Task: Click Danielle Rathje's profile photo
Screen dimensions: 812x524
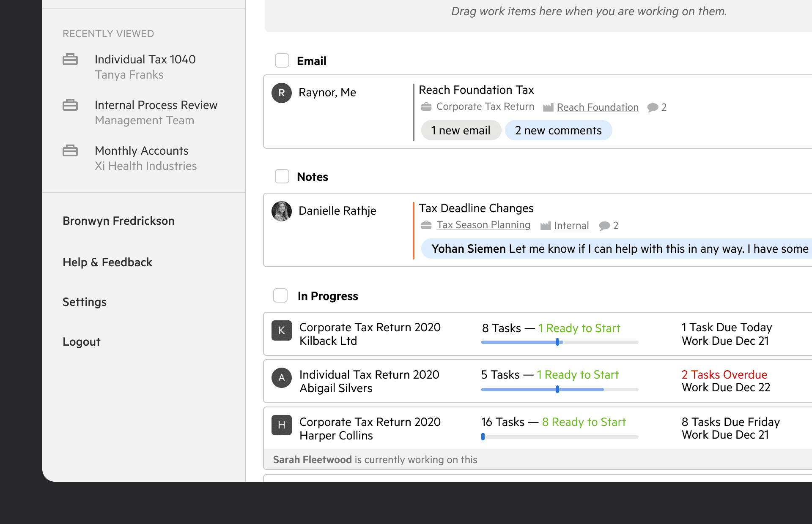Action: click(282, 211)
